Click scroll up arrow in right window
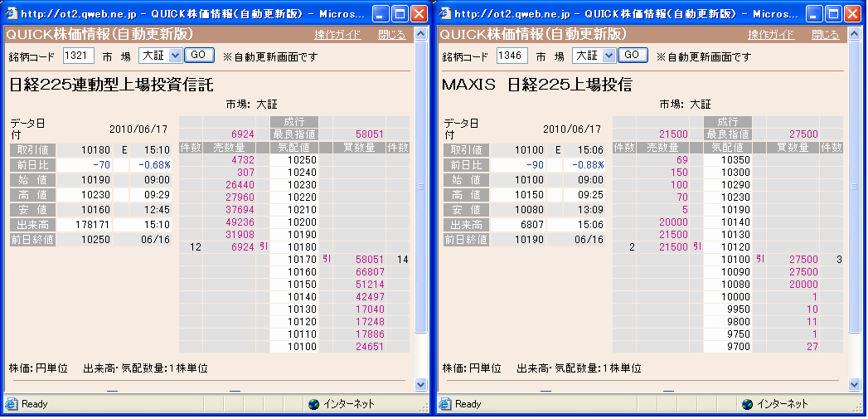Viewport: 868px width, 419px height. (x=854, y=34)
